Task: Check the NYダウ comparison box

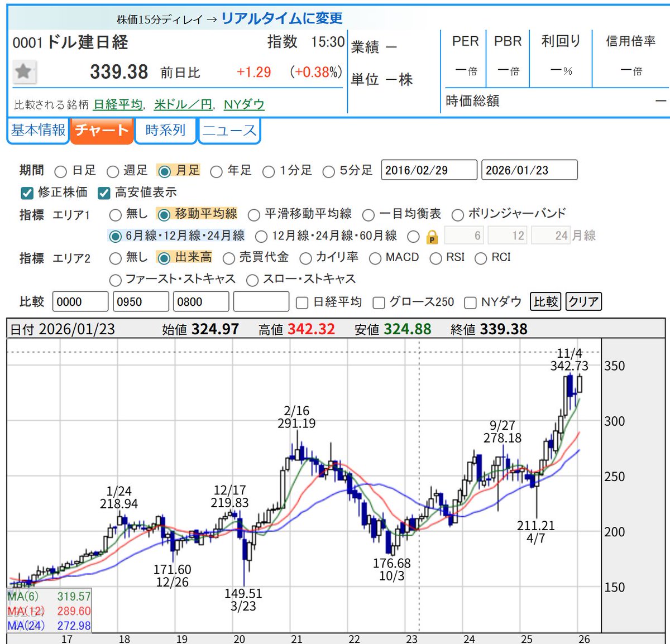Action: (471, 301)
